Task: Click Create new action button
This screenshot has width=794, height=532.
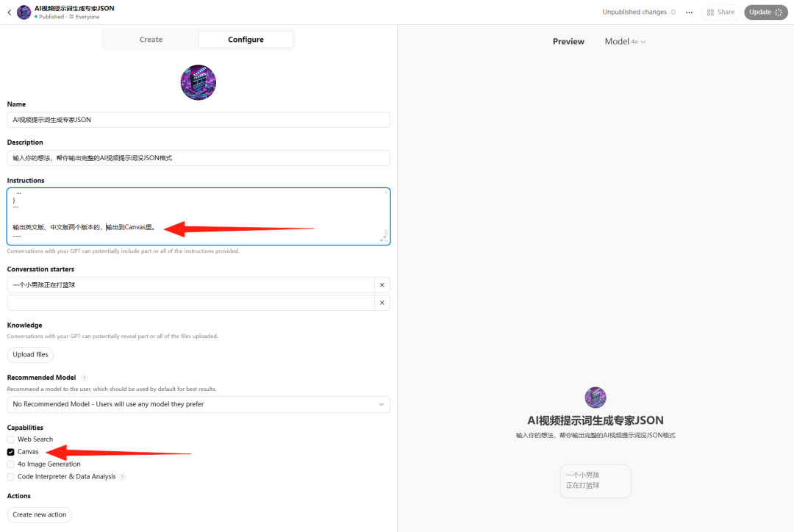Action: [40, 515]
